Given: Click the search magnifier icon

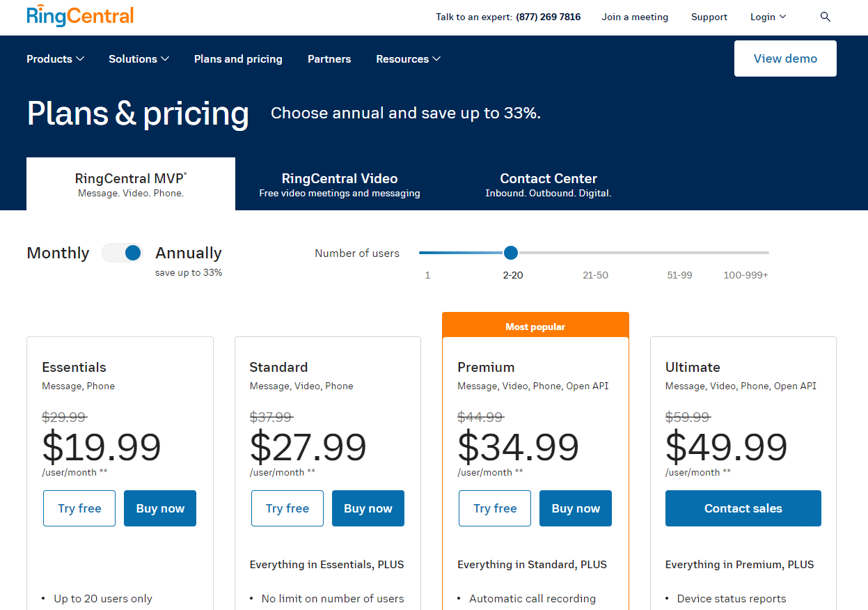Looking at the screenshot, I should (x=826, y=17).
